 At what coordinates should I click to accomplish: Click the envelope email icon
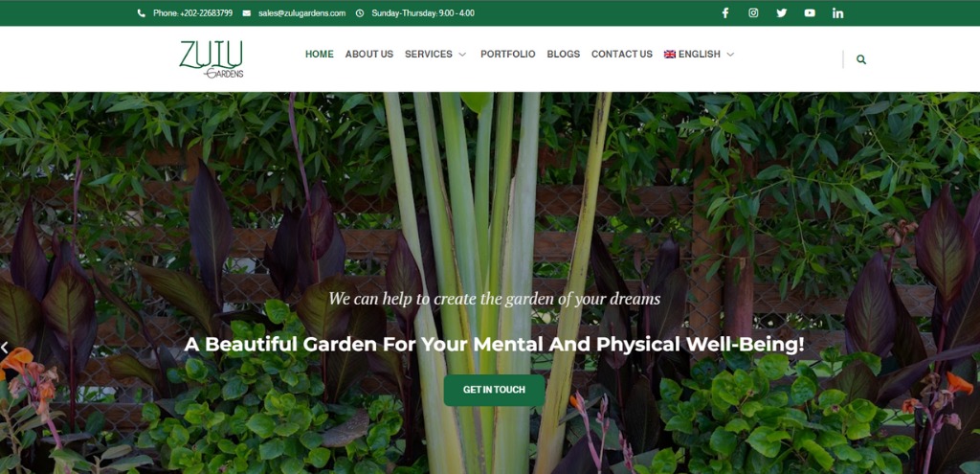click(246, 13)
